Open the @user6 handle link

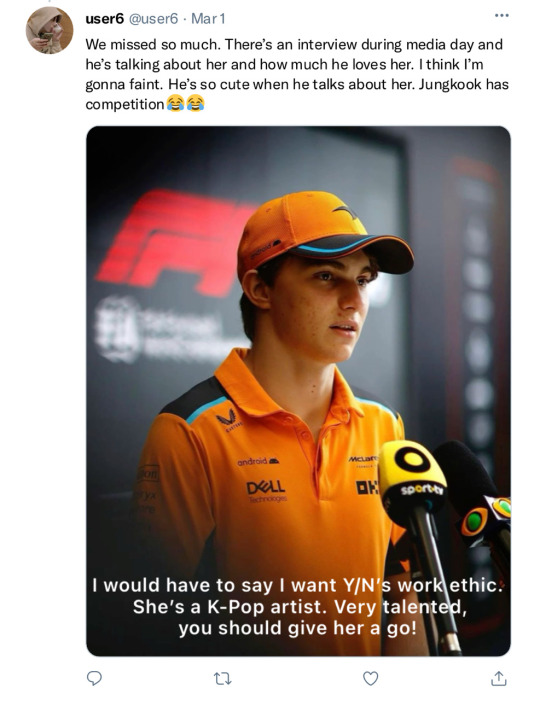(x=153, y=19)
